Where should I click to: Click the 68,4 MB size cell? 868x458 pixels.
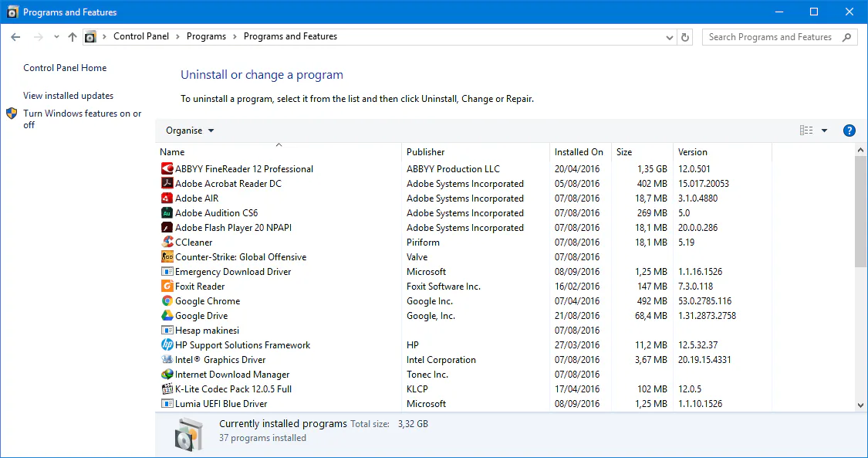650,316
